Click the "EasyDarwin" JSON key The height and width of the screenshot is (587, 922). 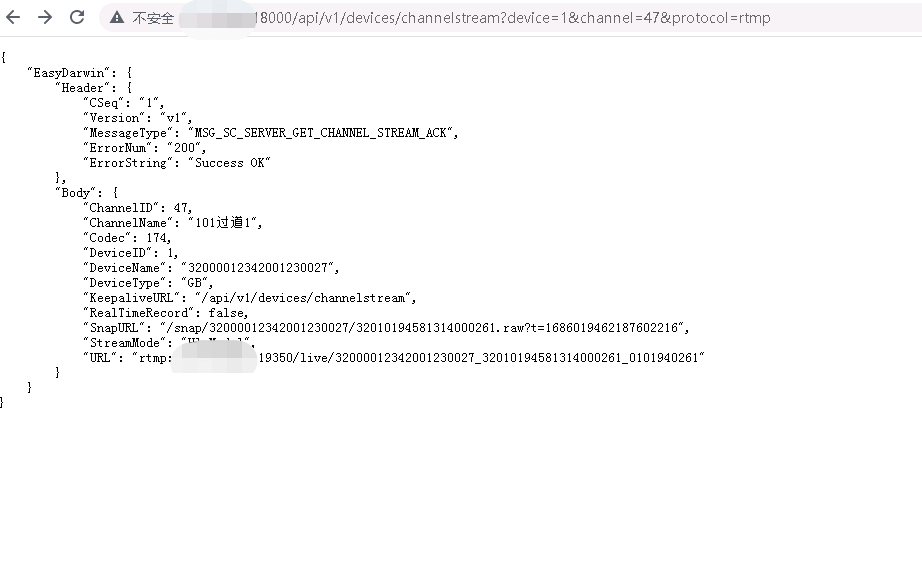tap(68, 73)
